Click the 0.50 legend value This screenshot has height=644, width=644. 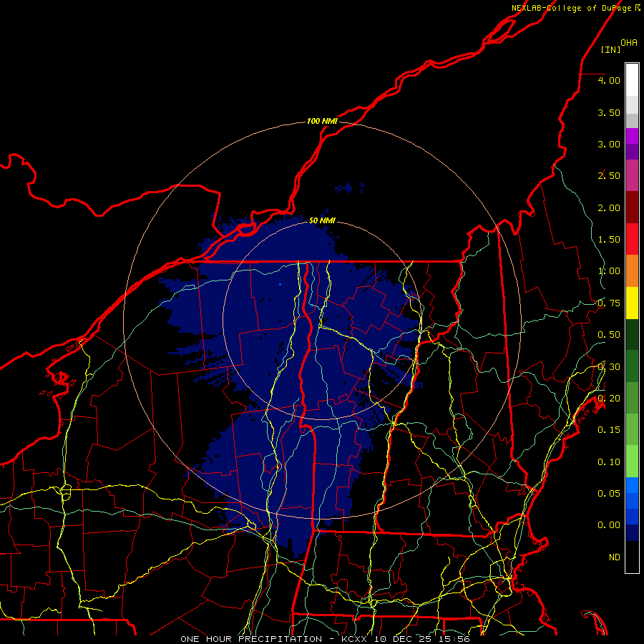(x=609, y=335)
